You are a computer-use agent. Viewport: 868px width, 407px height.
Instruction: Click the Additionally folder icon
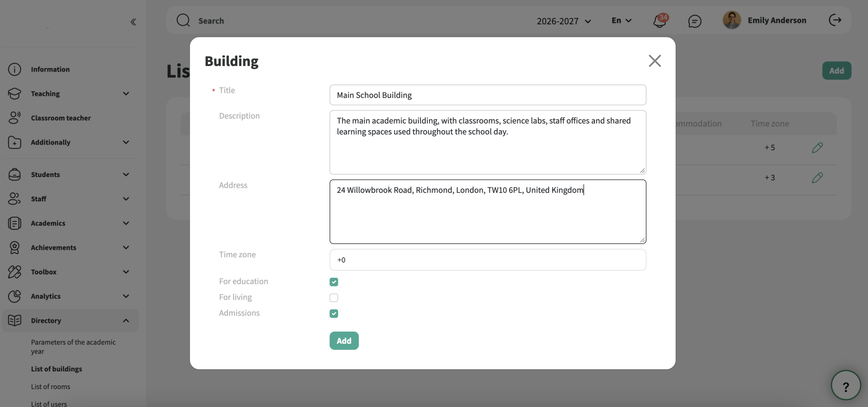pyautogui.click(x=14, y=142)
